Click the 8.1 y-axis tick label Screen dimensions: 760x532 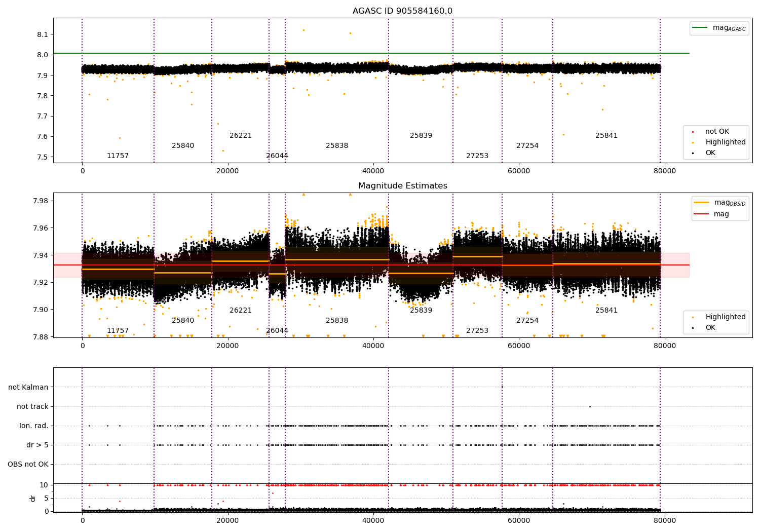[43, 34]
